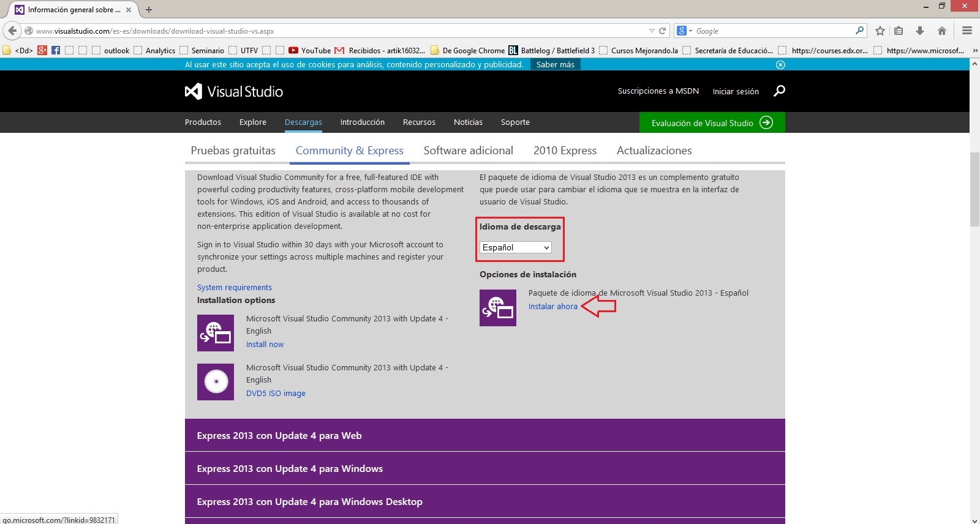
Task: Open the Seminario bookmark
Action: point(202,50)
